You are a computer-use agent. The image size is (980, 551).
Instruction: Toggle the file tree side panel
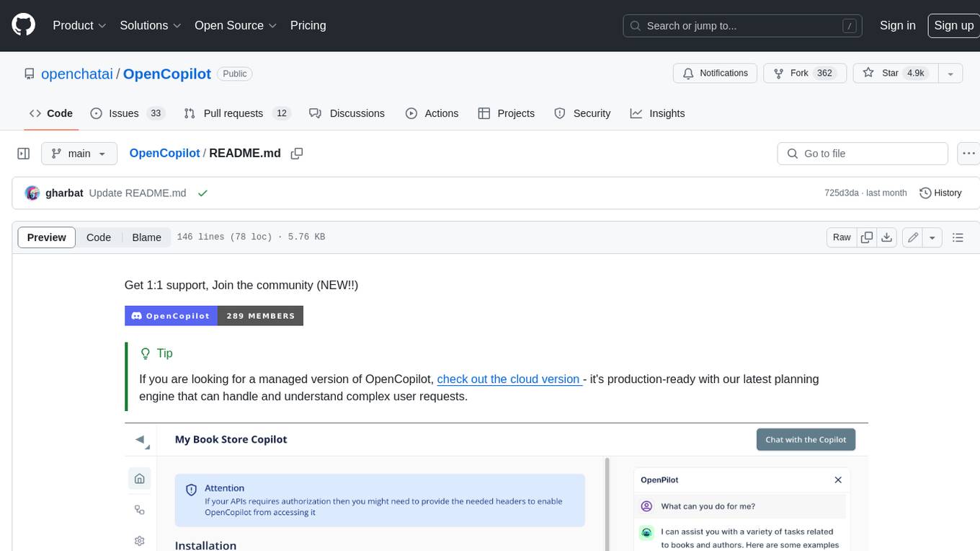(23, 154)
